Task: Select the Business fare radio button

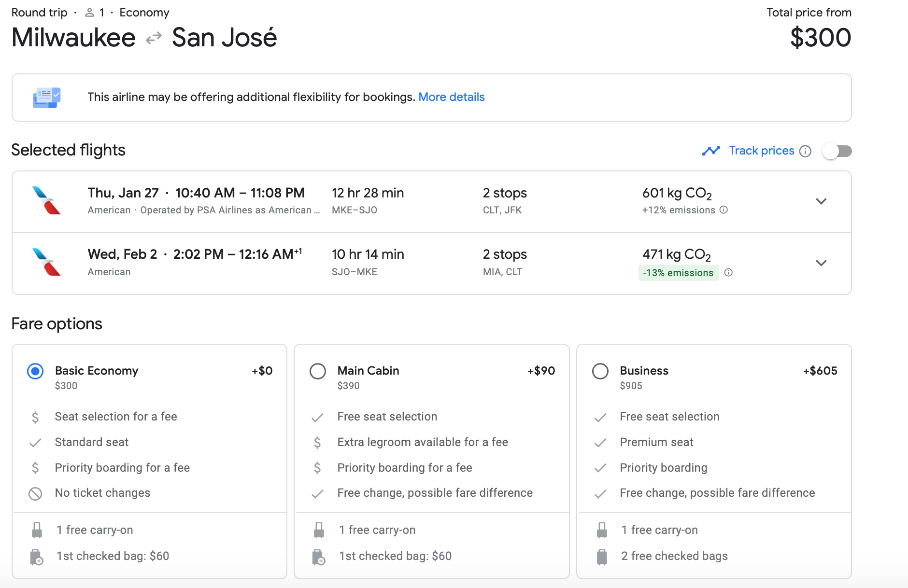Action: [600, 371]
